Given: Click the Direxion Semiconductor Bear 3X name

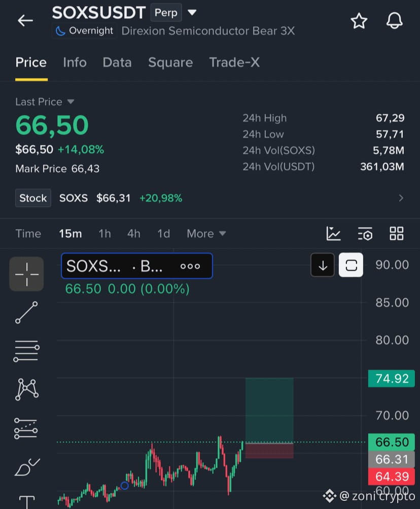Looking at the screenshot, I should [x=208, y=31].
